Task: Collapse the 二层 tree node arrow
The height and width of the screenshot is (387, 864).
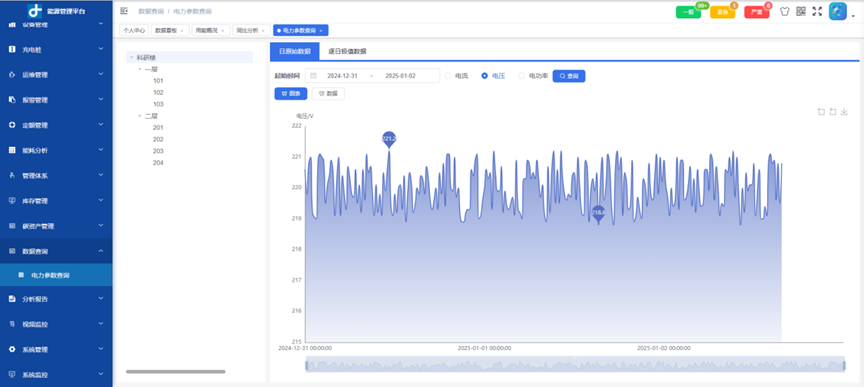Action: coord(139,116)
